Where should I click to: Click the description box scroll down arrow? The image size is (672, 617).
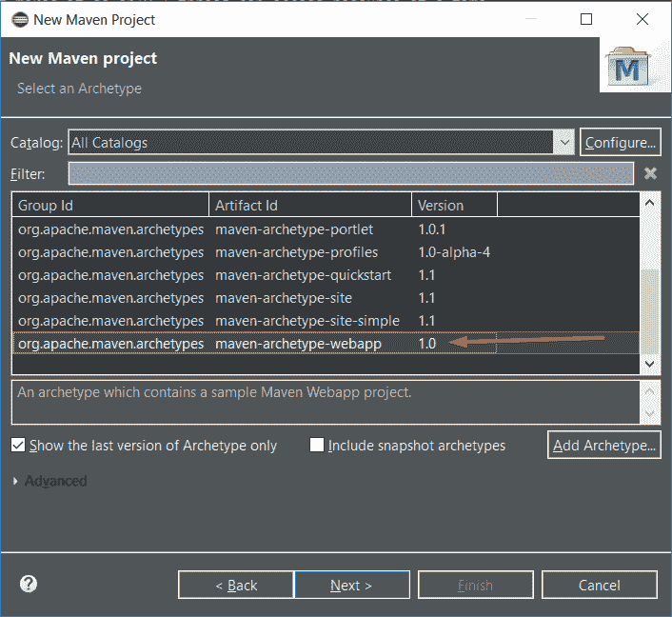click(x=650, y=414)
